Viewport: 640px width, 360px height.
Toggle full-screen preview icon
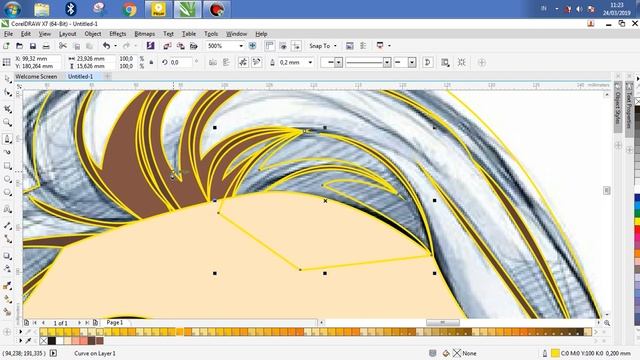pos(252,46)
